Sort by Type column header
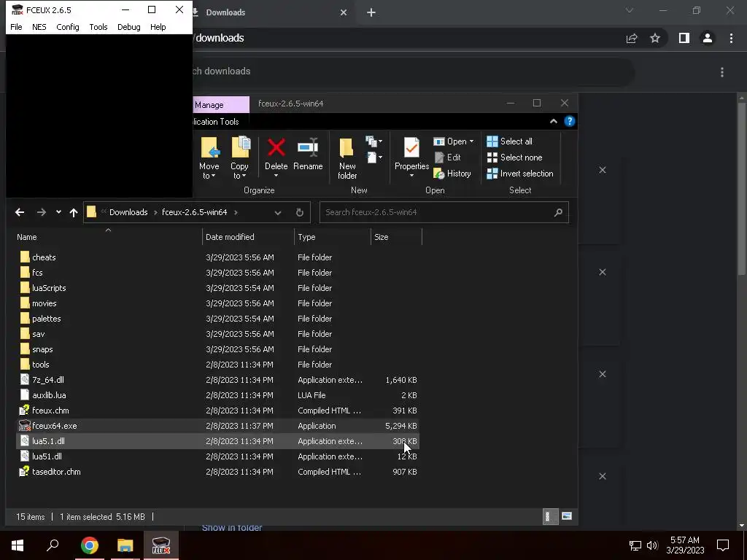747x560 pixels. [x=333, y=237]
